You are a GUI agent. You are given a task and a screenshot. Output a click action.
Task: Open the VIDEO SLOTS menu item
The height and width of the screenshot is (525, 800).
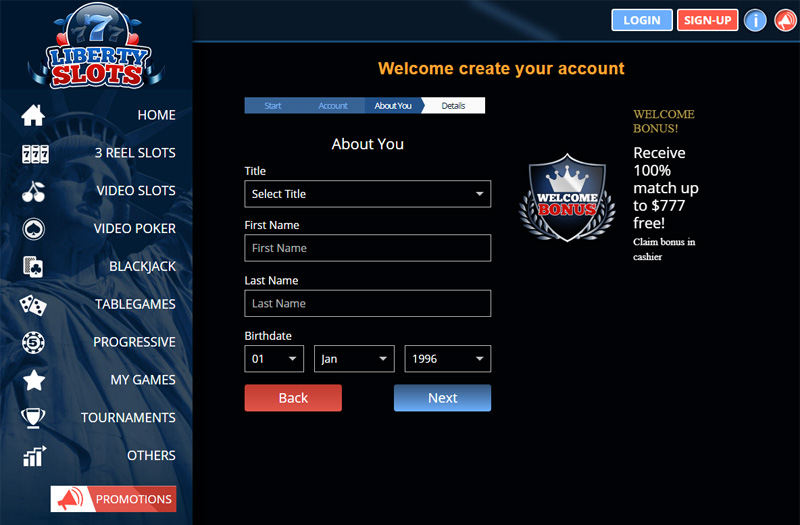pyautogui.click(x=136, y=190)
